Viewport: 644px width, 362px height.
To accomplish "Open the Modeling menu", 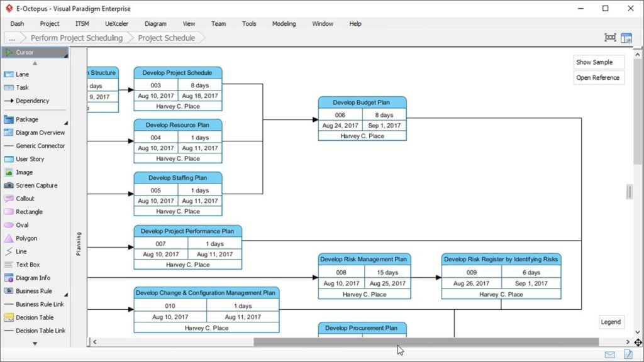I will pyautogui.click(x=284, y=23).
